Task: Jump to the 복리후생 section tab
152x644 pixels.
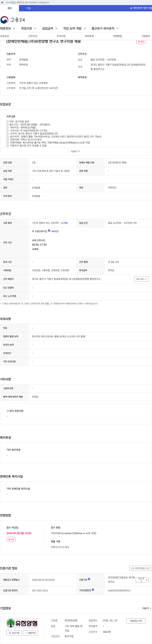Action: tap(89, 36)
